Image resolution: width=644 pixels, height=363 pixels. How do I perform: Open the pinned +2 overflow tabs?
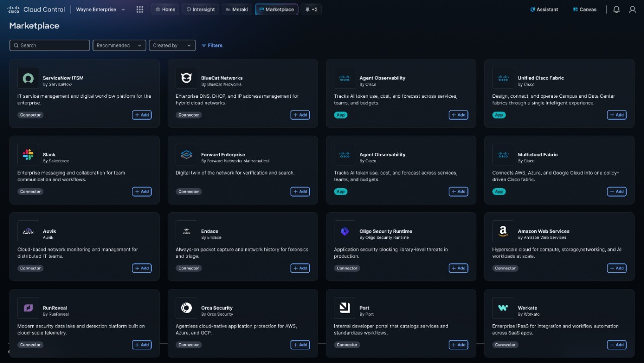pos(311,10)
